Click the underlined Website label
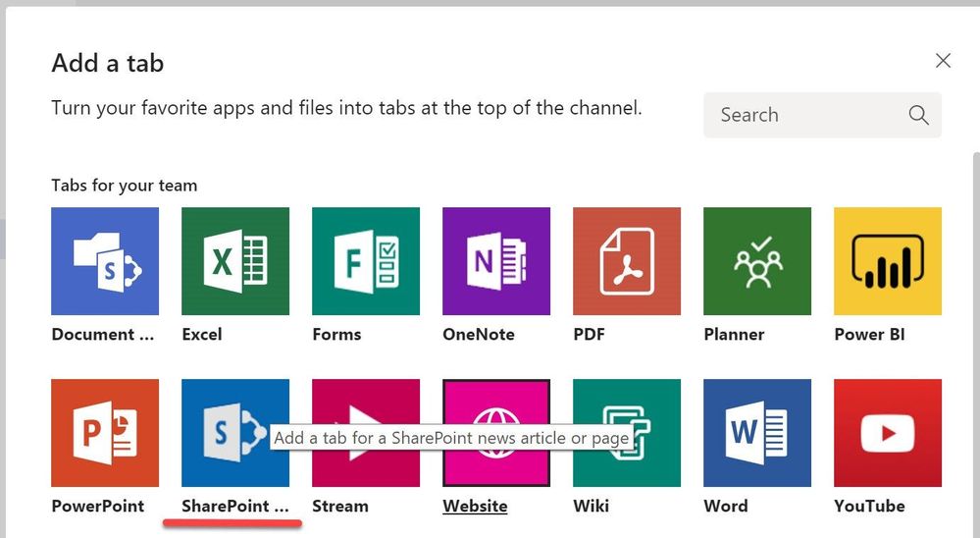 coord(475,507)
